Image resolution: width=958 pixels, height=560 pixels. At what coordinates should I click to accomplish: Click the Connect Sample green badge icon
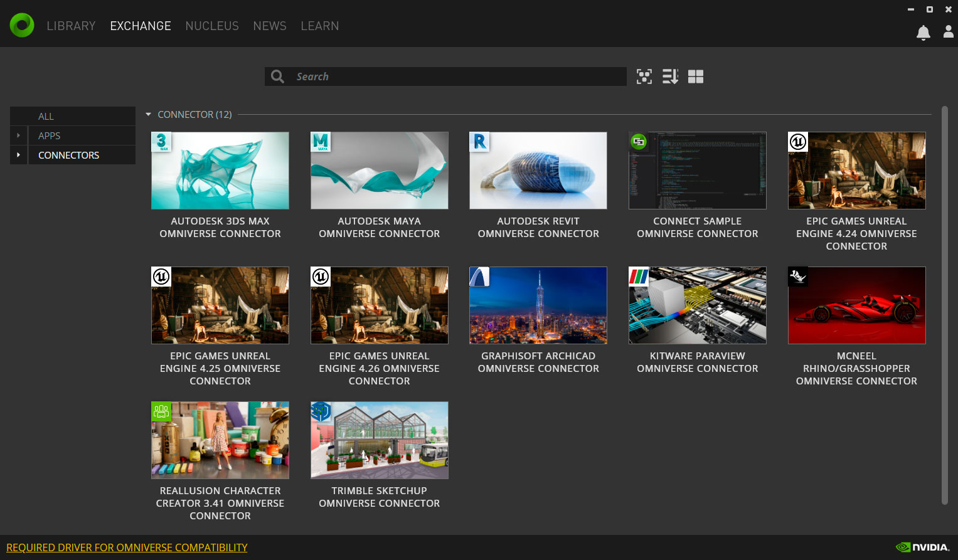tap(639, 142)
